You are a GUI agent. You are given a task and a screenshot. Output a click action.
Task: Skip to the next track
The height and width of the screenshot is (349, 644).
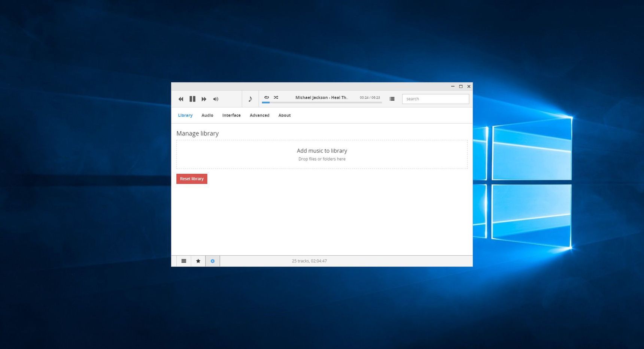(204, 99)
